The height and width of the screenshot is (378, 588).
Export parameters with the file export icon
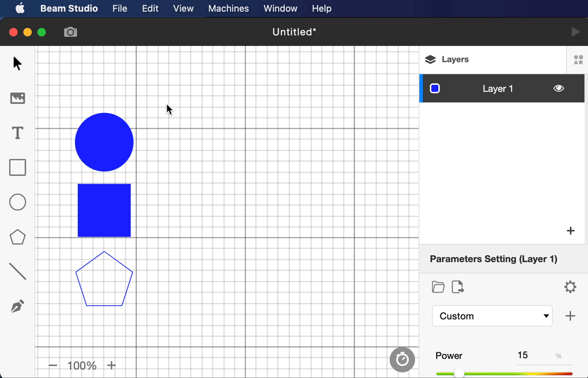[x=457, y=287]
